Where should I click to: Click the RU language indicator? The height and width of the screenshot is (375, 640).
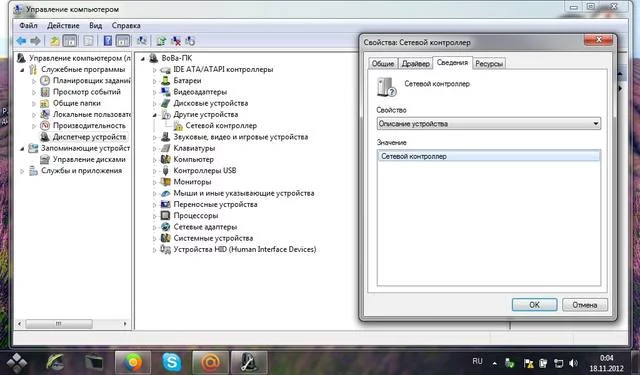pyautogui.click(x=477, y=362)
